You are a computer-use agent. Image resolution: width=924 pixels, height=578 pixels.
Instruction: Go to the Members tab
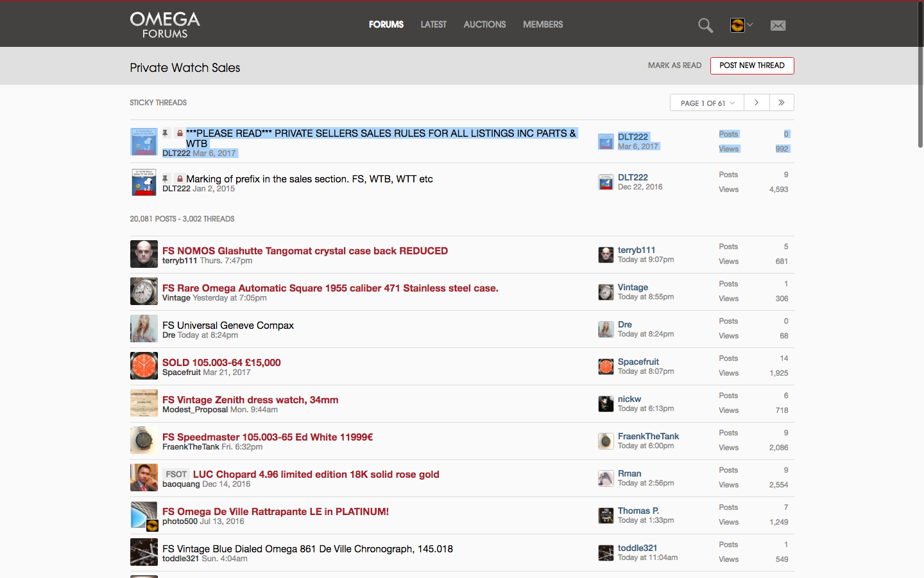(x=543, y=24)
